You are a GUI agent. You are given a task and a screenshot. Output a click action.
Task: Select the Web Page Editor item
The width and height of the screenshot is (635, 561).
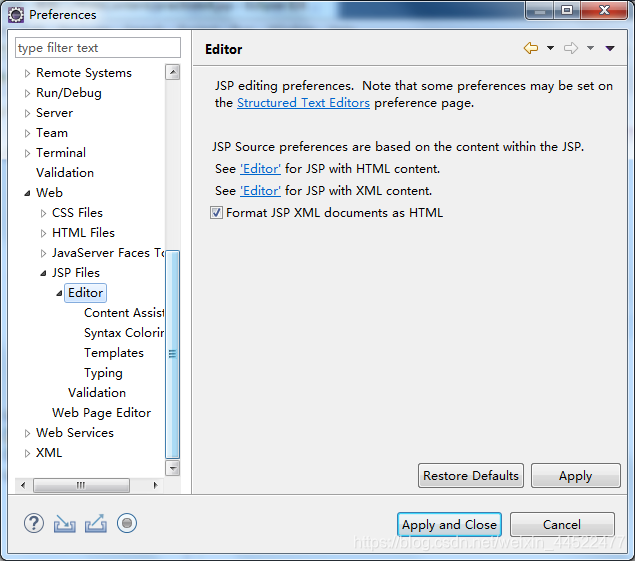coord(101,413)
